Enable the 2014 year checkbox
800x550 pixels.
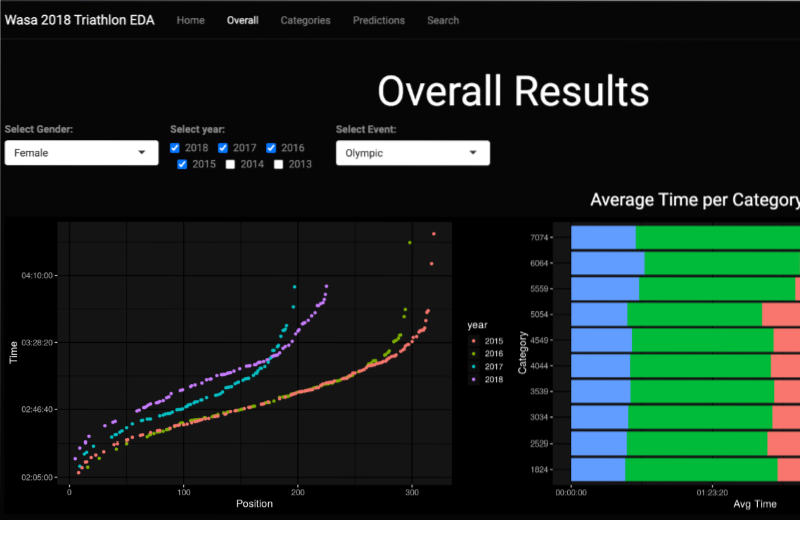[x=231, y=164]
